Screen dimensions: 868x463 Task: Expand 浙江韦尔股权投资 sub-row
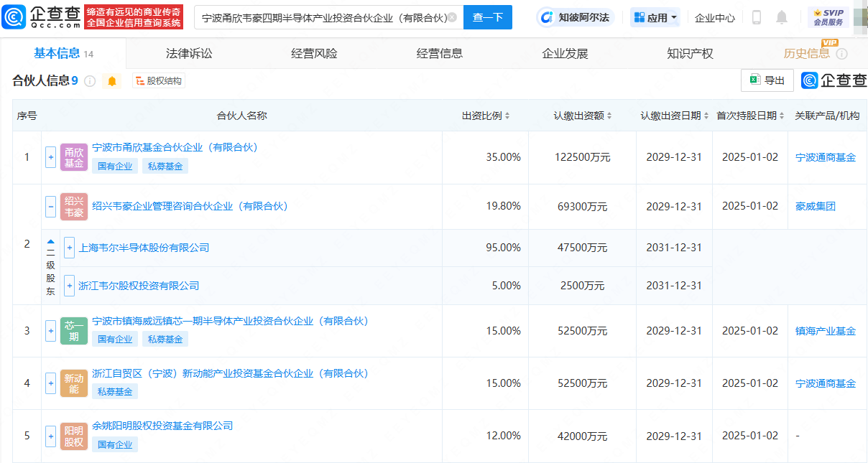69,286
